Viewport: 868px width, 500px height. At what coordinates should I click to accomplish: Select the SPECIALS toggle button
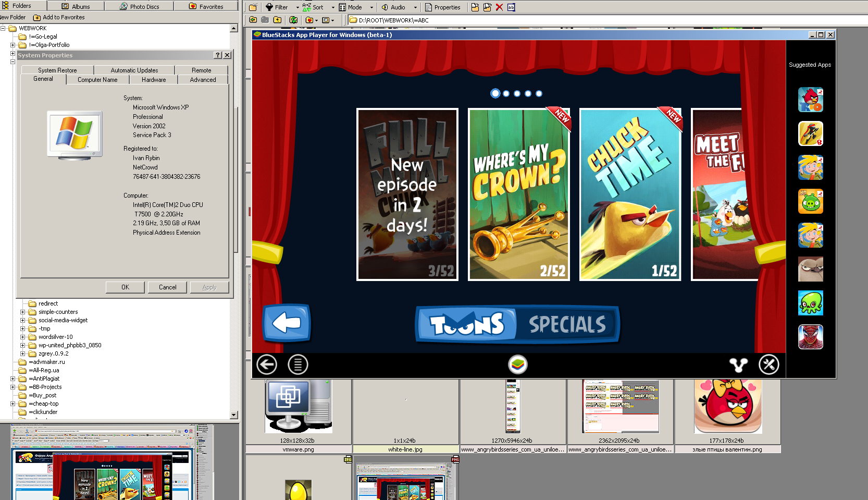(x=567, y=324)
